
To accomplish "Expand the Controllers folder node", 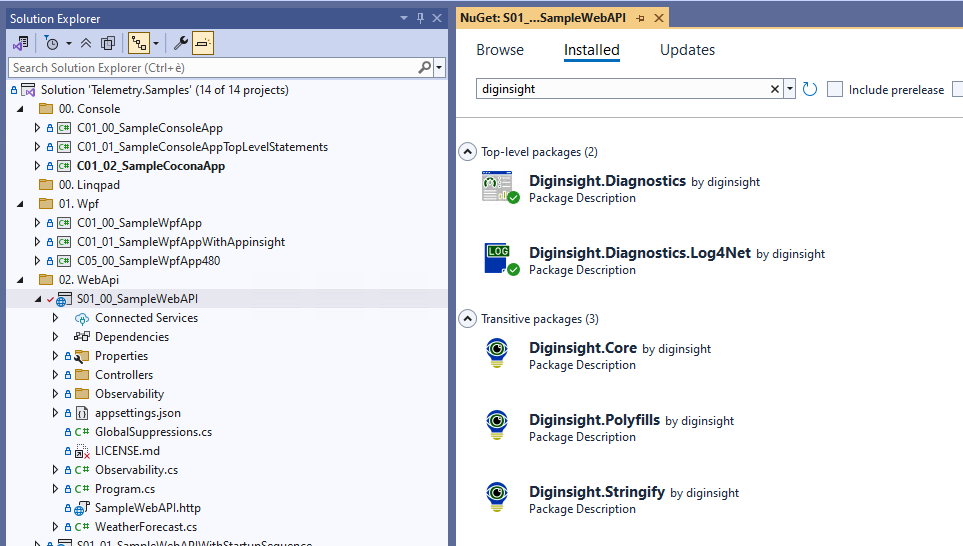I will click(x=55, y=375).
